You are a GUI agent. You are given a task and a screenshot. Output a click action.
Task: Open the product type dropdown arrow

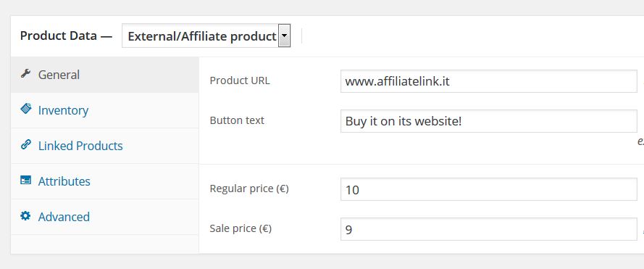(284, 36)
